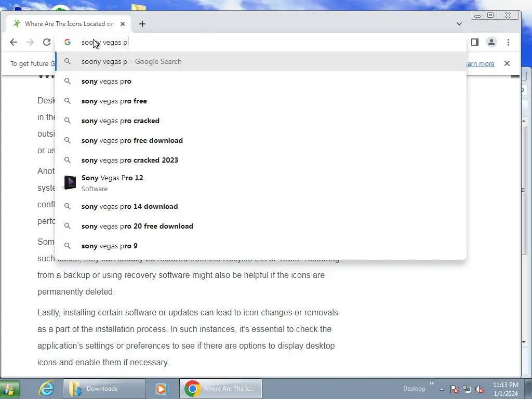Click the 'Learn more' link in the info bar
Image resolution: width=532 pixels, height=399 pixels.
(x=481, y=64)
